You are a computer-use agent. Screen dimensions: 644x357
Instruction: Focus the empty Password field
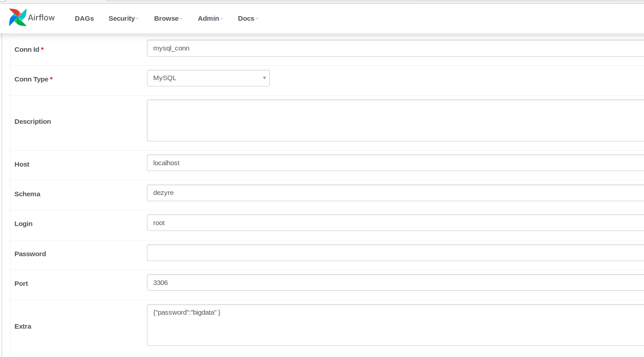tap(395, 253)
